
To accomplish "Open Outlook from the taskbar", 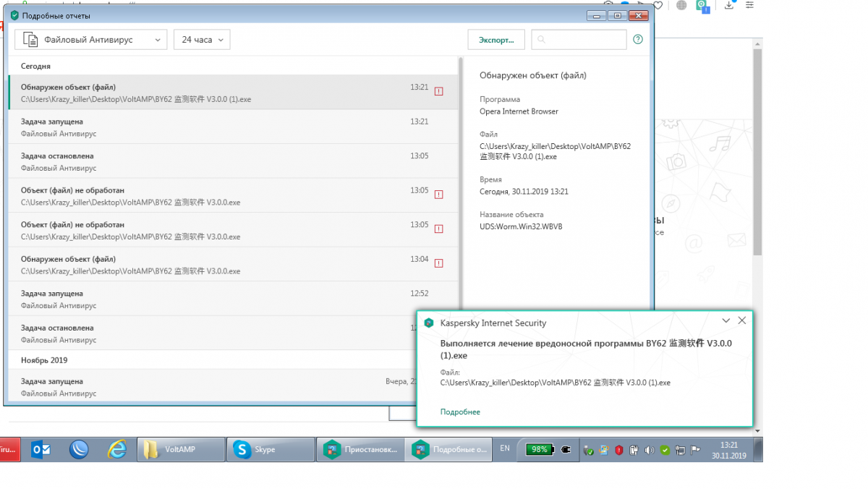I will click(42, 449).
